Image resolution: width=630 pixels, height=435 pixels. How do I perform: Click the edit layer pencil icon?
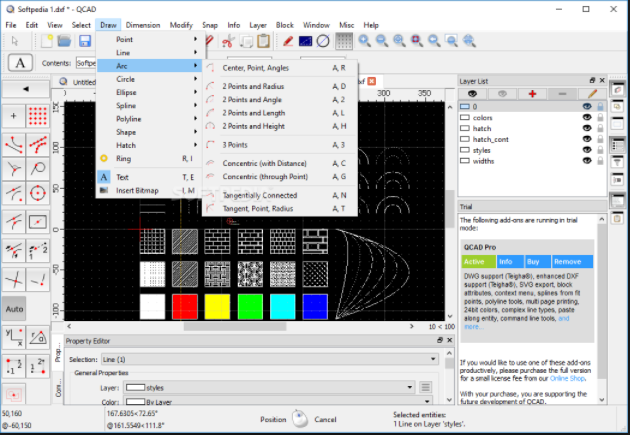coord(592,94)
